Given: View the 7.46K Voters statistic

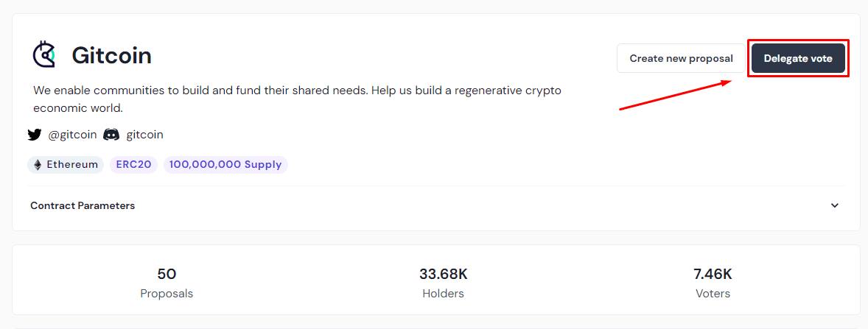Looking at the screenshot, I should point(713,283).
